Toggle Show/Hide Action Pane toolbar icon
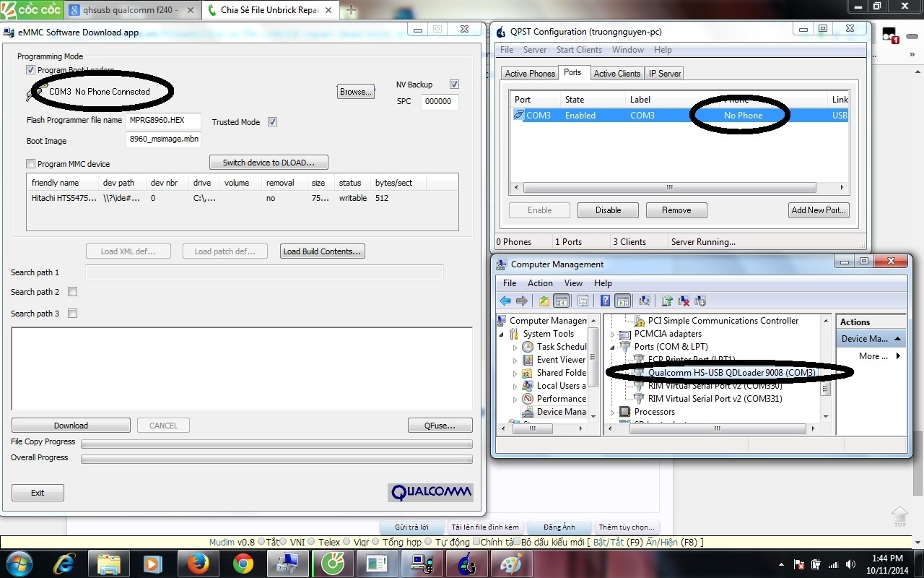 [x=623, y=301]
